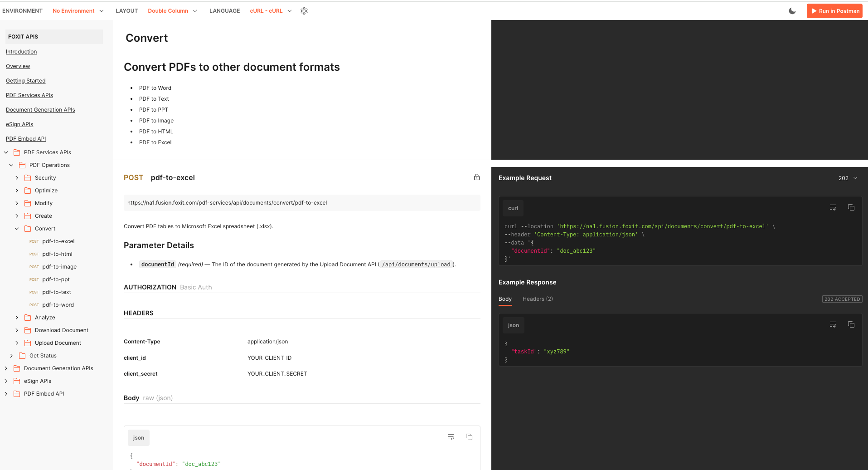868x470 pixels.
Task: Expand Document Generation APIs tree folder chevron
Action: [6, 368]
